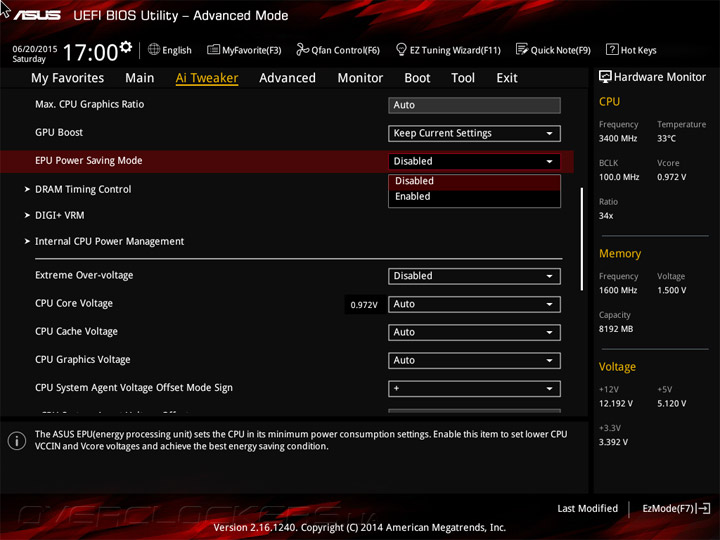Open the Boot tab
The image size is (720, 540).
[417, 78]
